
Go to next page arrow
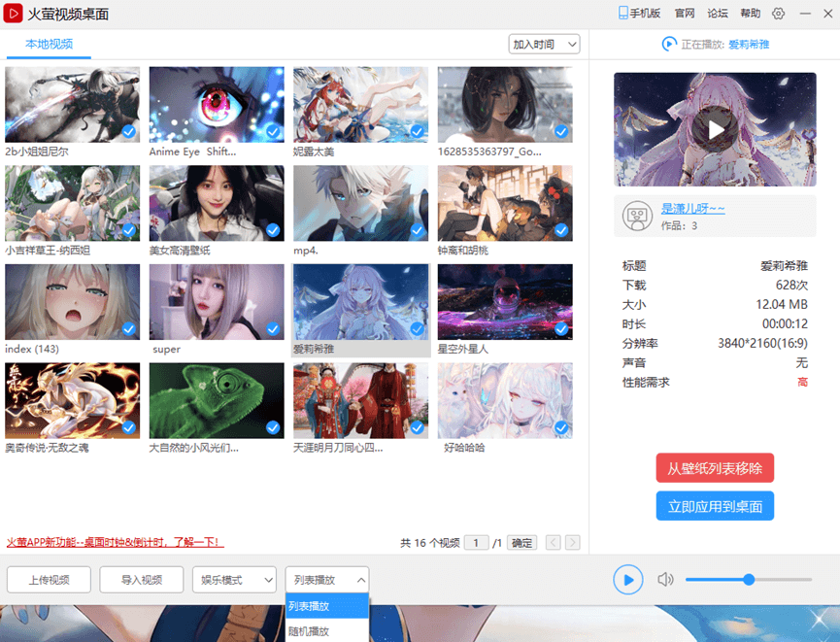point(573,543)
